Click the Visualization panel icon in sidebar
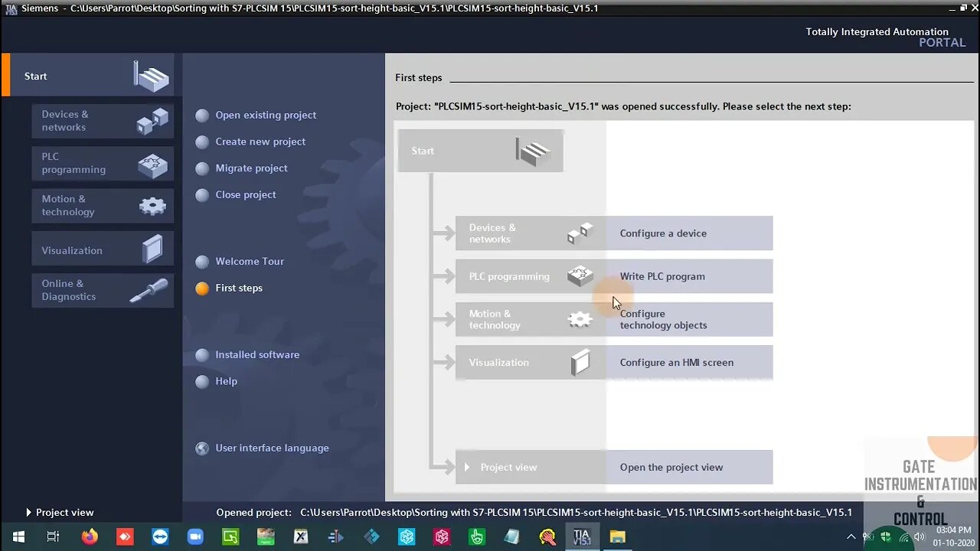This screenshot has width=980, height=551. coord(152,249)
